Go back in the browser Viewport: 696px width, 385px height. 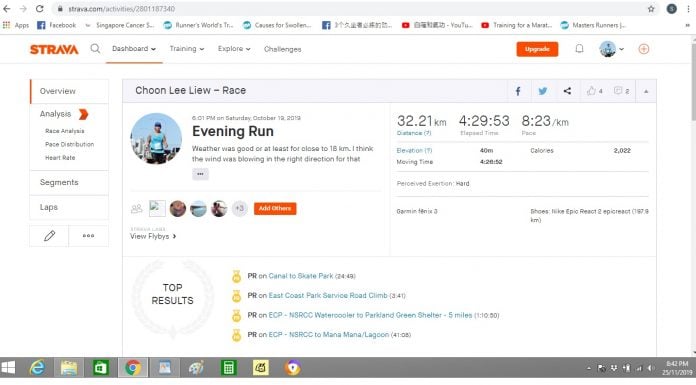pos(7,9)
